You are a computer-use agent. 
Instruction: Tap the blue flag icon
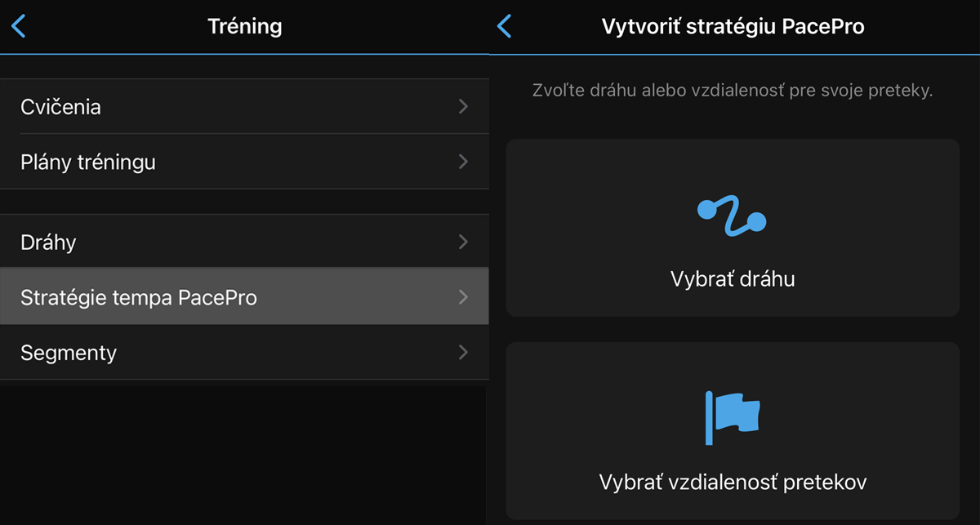pos(732,417)
